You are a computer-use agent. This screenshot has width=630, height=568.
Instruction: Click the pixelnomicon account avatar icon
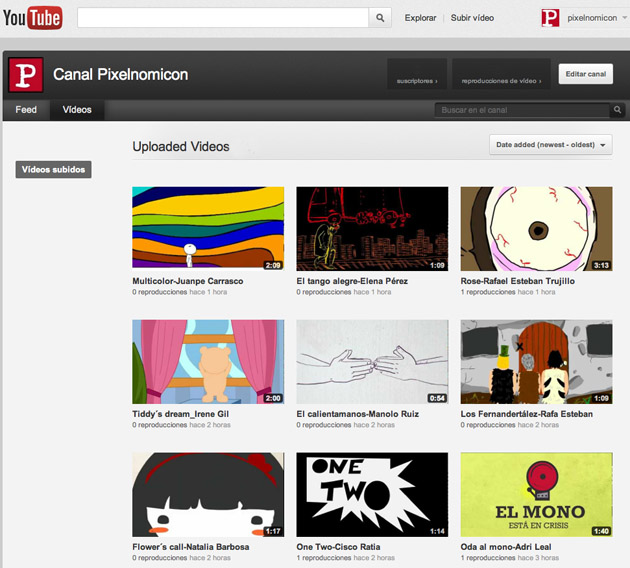tap(550, 17)
